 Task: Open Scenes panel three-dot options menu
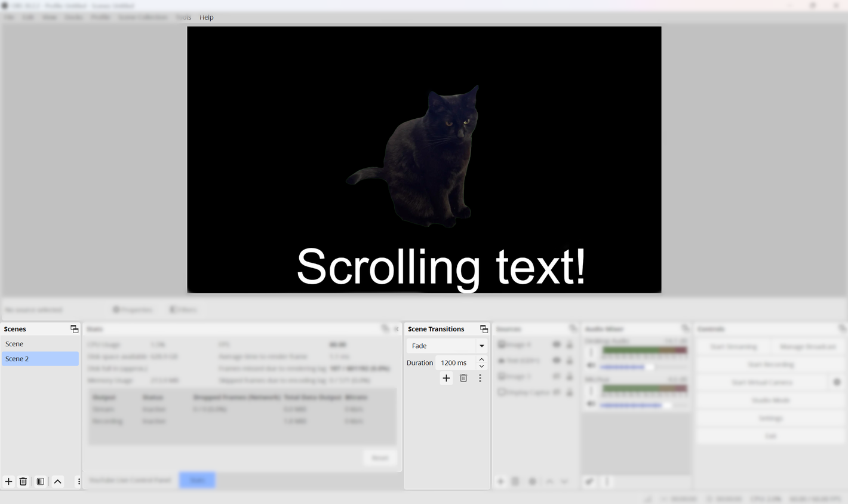(79, 481)
